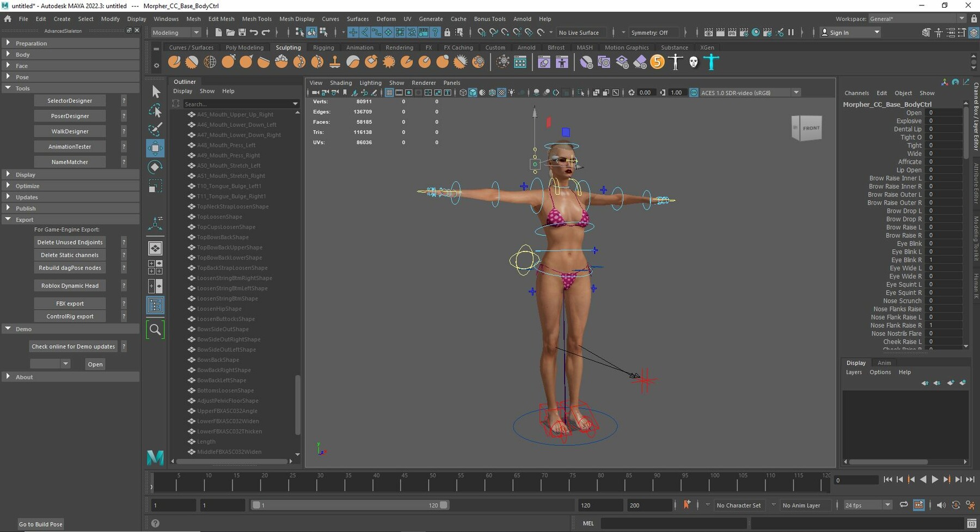Click the Go to Build Pose button
Viewport: 980px width, 532px height.
pos(41,524)
